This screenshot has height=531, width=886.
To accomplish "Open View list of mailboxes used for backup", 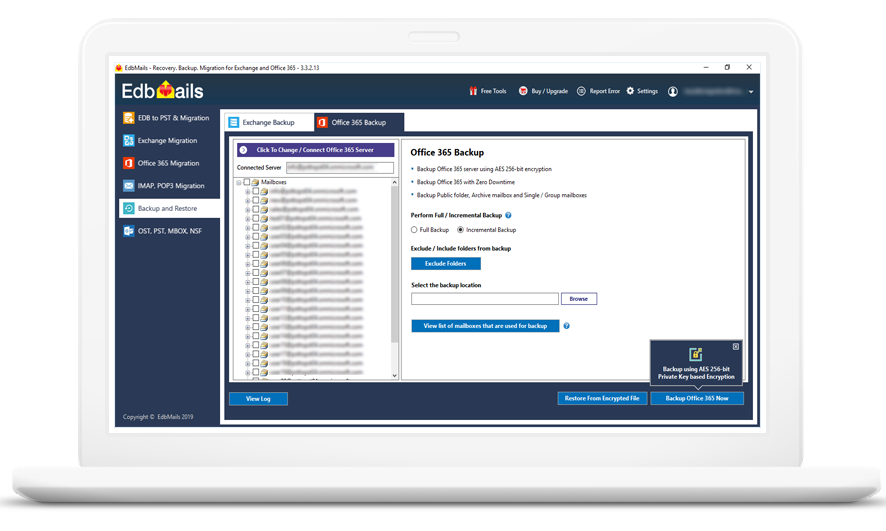I will 485,326.
